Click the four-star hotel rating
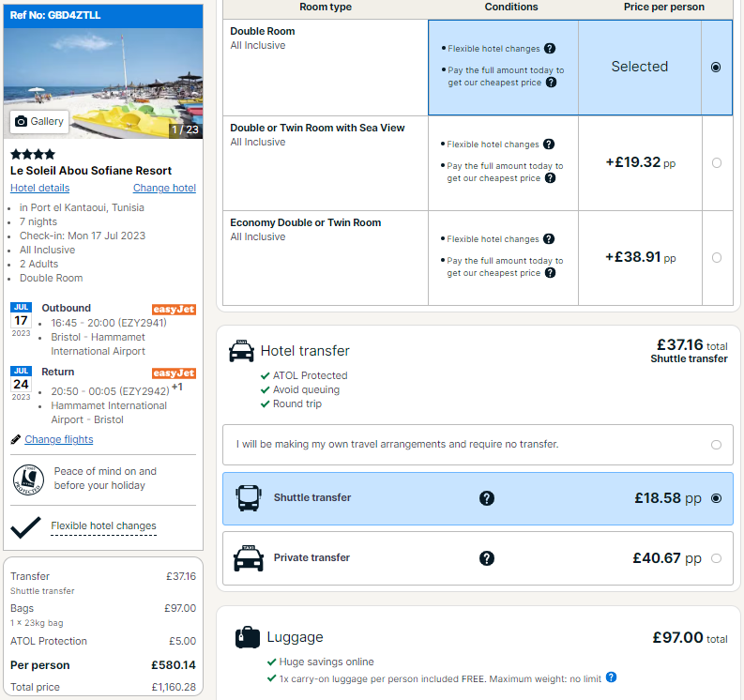The image size is (744, 700). coord(33,154)
